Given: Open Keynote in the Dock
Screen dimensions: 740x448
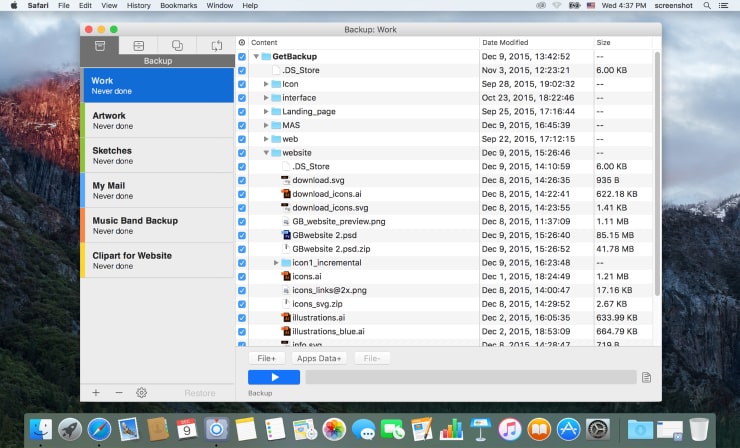Looking at the screenshot, I should (x=480, y=429).
